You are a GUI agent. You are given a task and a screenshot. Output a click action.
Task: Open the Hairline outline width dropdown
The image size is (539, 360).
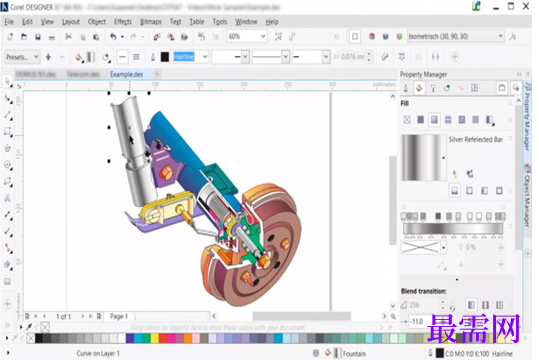coord(205,57)
